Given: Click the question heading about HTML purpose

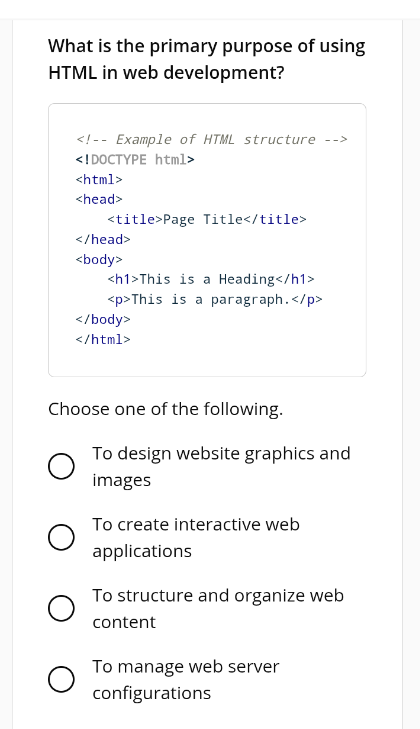Looking at the screenshot, I should (x=207, y=59).
